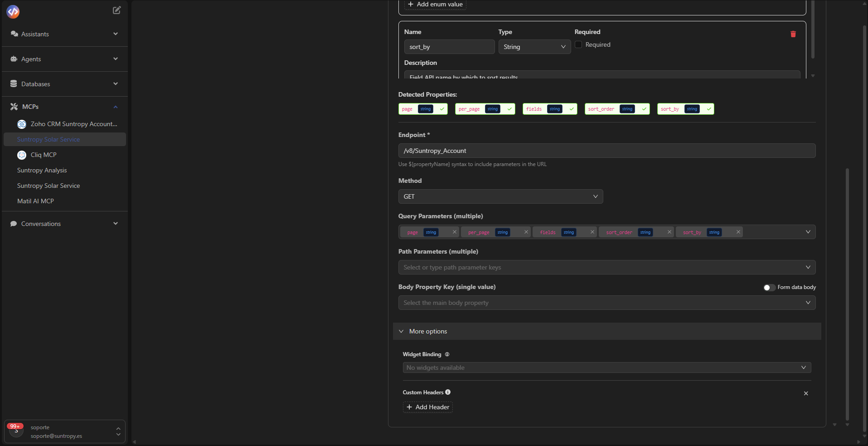
Task: Open new chat compose icon
Action: [117, 10]
